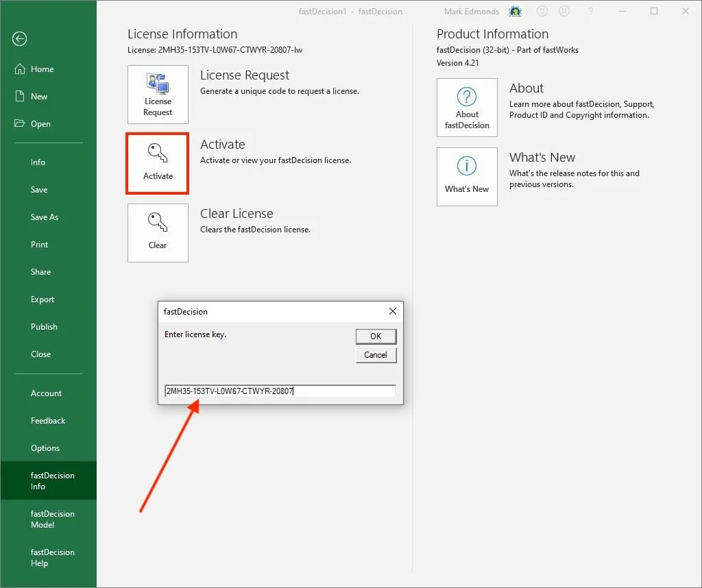Viewport: 702px width, 588px height.
Task: Click the frown face feedback icon
Action: click(564, 11)
